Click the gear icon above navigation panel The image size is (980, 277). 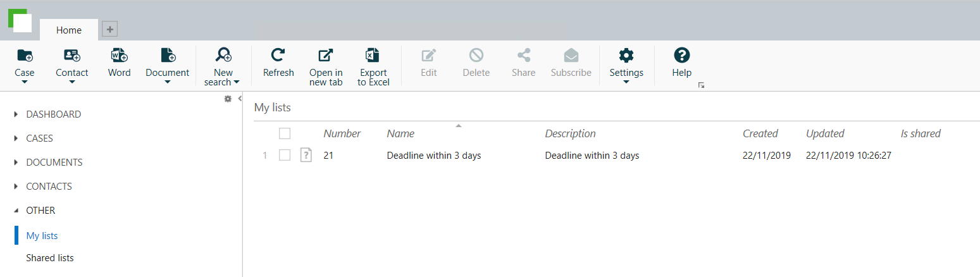pyautogui.click(x=228, y=99)
